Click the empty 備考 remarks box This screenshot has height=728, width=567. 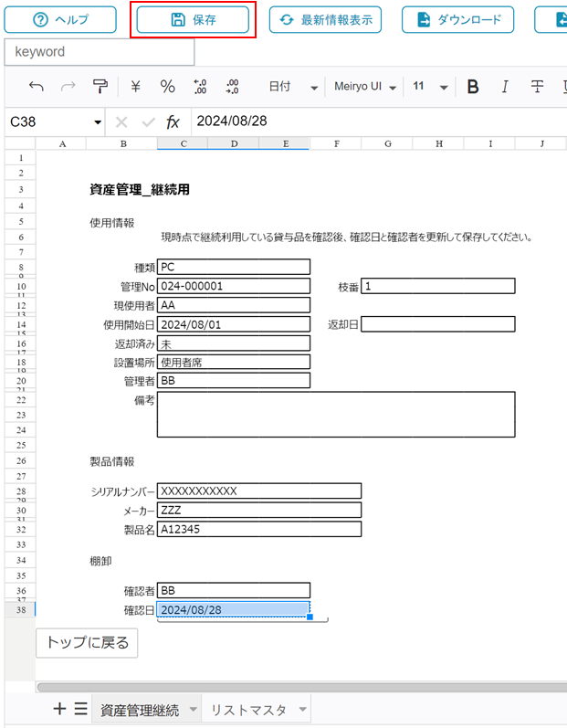pyautogui.click(x=336, y=414)
